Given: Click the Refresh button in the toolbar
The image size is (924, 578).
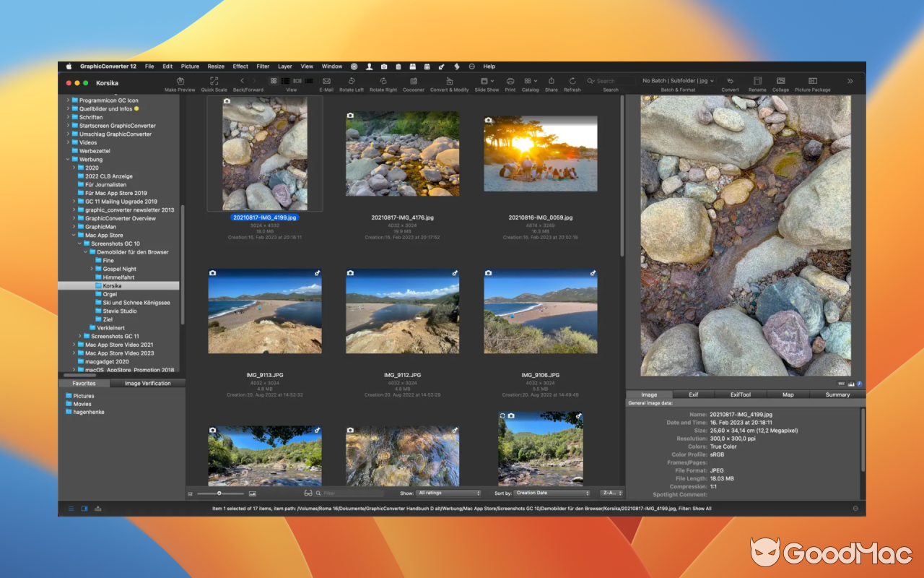Looking at the screenshot, I should click(572, 80).
